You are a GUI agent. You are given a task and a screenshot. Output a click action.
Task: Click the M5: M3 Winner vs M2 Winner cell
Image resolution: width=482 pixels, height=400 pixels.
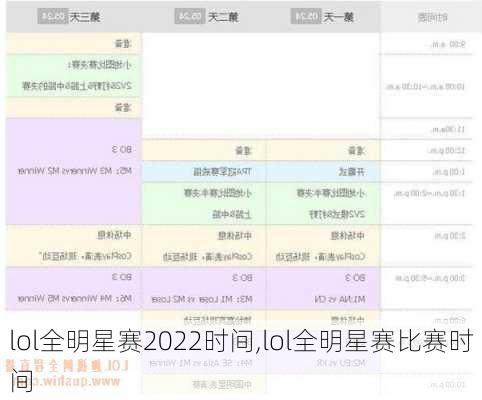pyautogui.click(x=75, y=171)
